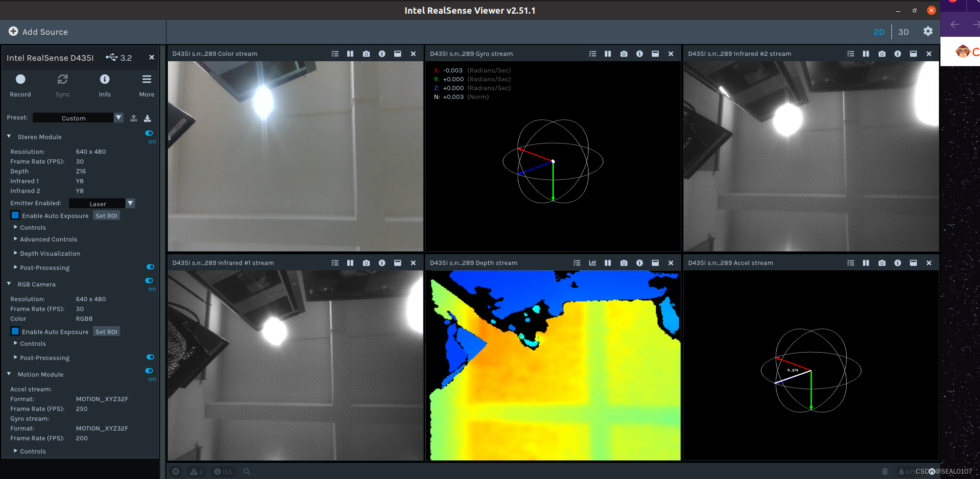Click the Stereo Module 640 x 480 resolution
980x479 pixels.
pos(91,152)
